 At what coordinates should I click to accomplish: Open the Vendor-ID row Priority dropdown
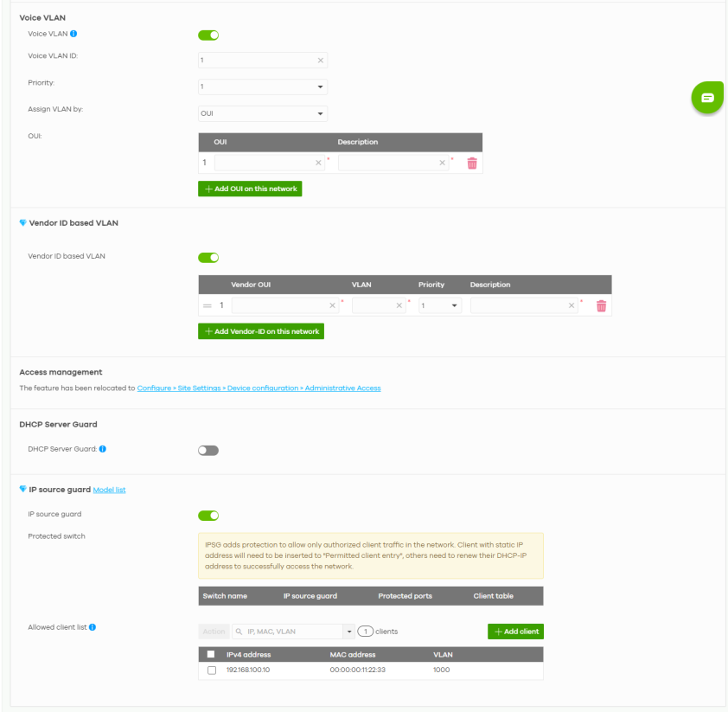(x=439, y=305)
